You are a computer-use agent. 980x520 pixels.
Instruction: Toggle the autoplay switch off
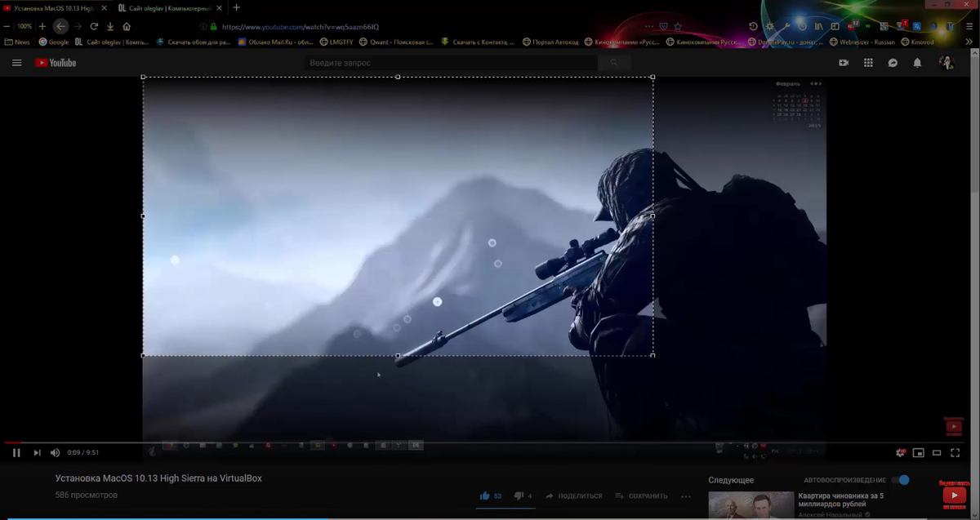click(x=902, y=481)
